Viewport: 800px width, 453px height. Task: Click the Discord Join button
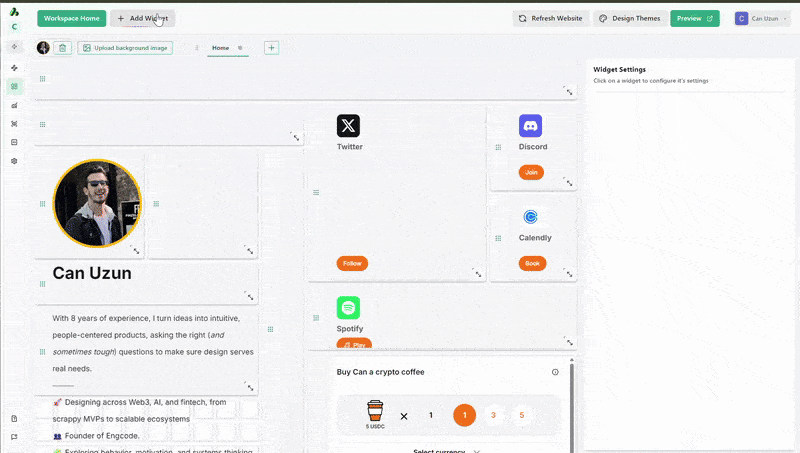[x=531, y=172]
